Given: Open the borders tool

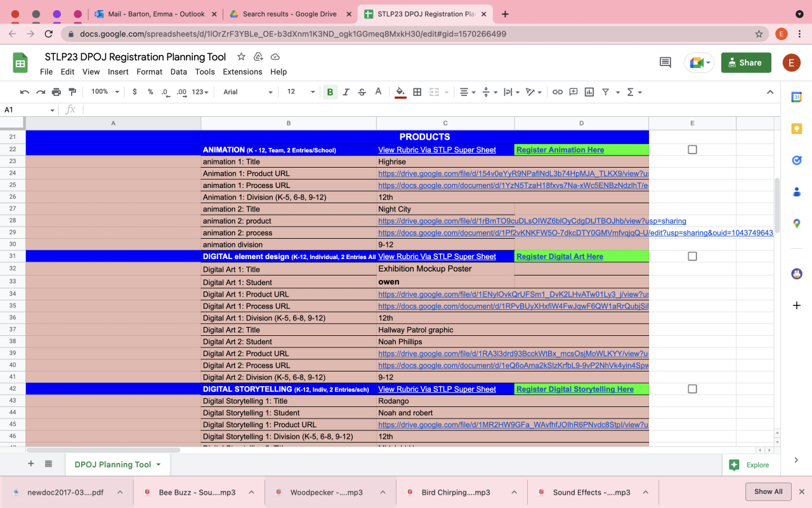Looking at the screenshot, I should [x=417, y=92].
